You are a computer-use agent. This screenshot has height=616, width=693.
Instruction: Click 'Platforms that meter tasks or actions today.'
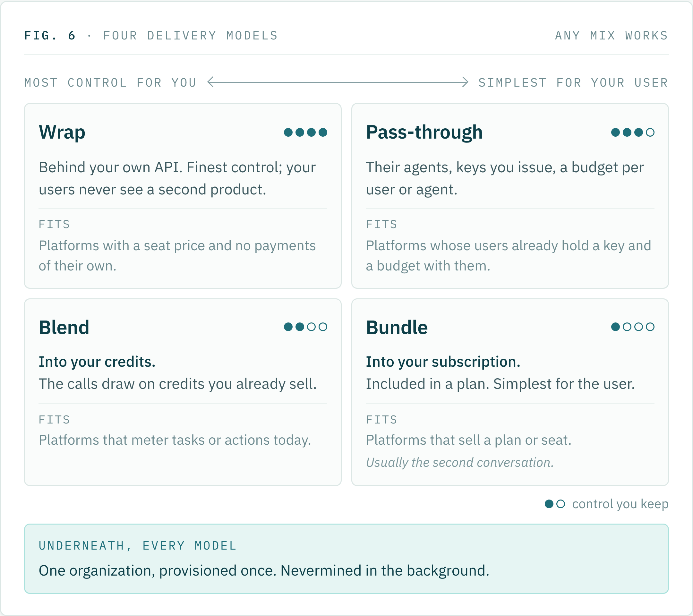(x=175, y=440)
